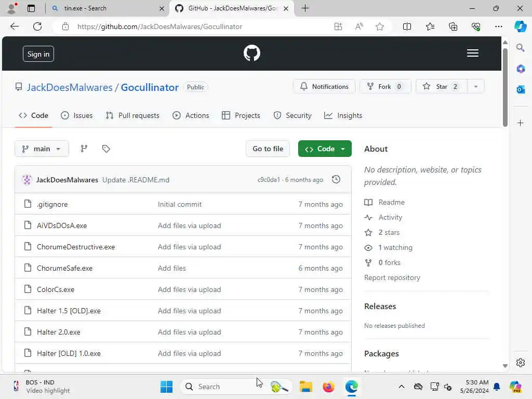
Task: Open File Explorer from taskbar
Action: point(305,387)
